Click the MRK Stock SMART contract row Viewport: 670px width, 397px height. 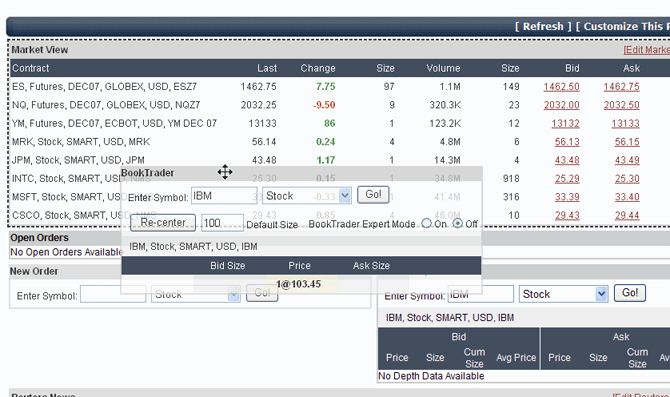click(x=340, y=142)
